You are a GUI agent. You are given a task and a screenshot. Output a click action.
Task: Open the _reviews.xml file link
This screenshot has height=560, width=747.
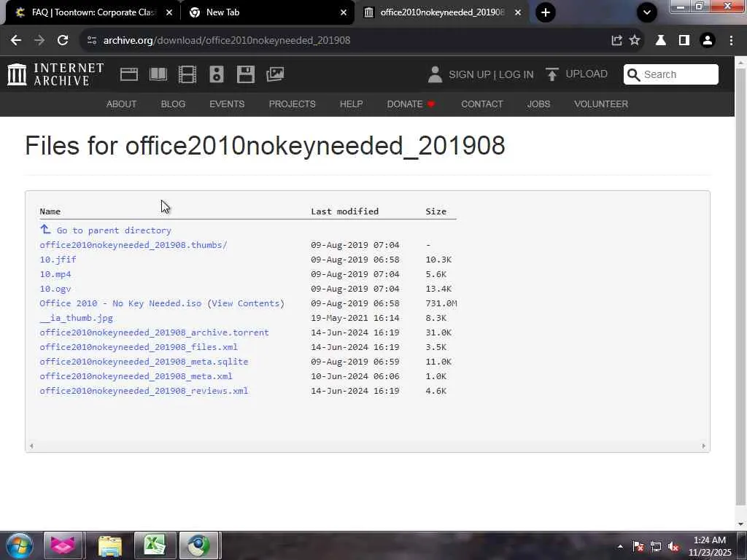point(144,391)
